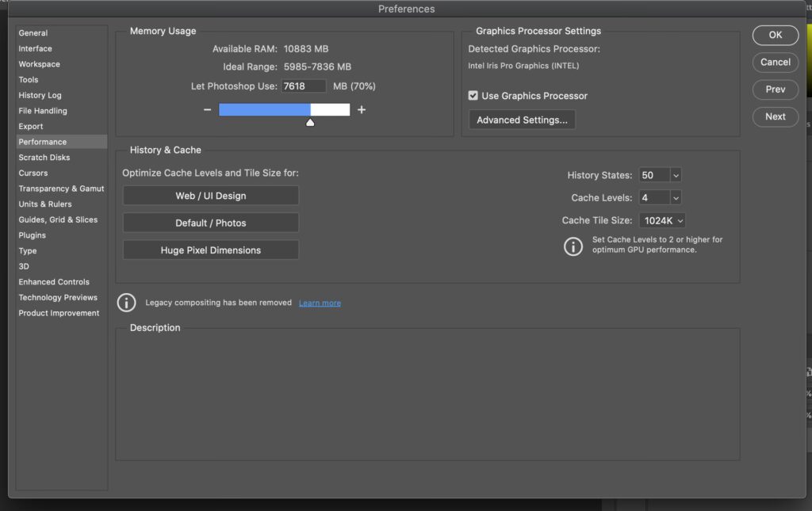Select the Interface preferences category

point(36,48)
